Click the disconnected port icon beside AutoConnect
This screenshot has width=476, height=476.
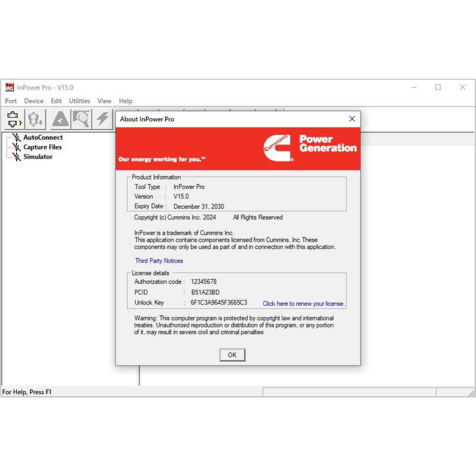click(x=16, y=138)
